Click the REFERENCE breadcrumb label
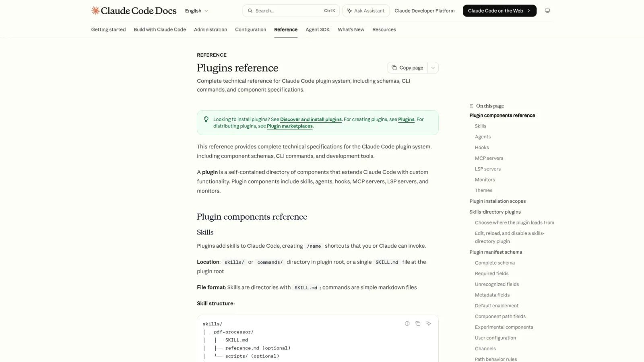The image size is (644, 362). (212, 55)
